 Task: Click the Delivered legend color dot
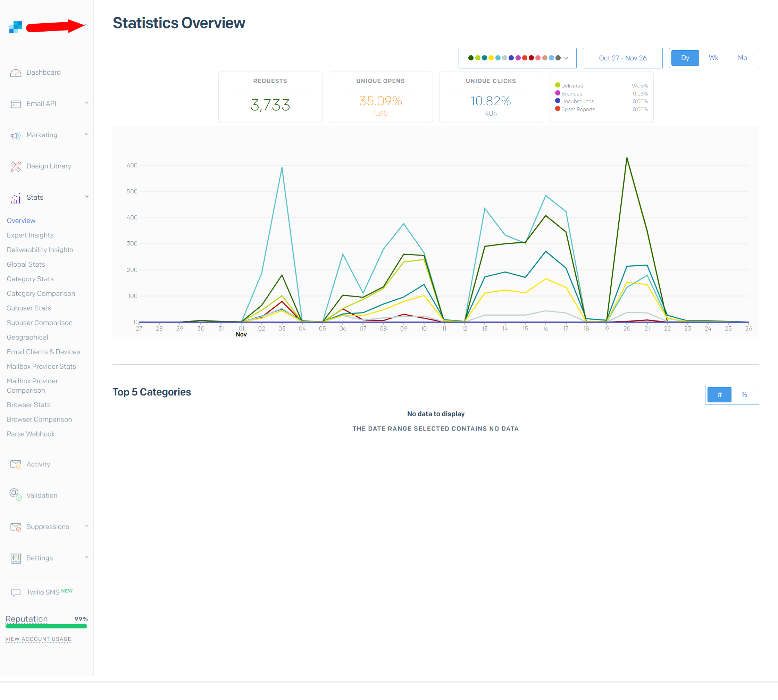[x=557, y=85]
